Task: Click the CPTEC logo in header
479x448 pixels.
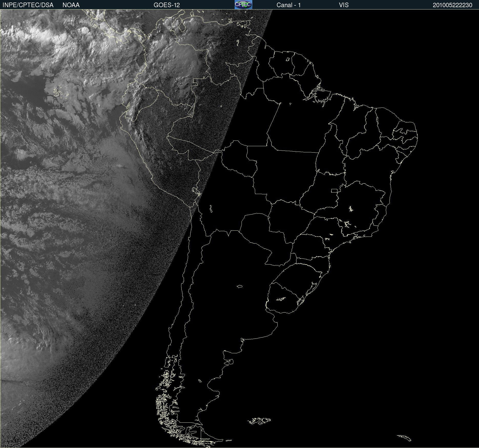Action: pyautogui.click(x=243, y=5)
